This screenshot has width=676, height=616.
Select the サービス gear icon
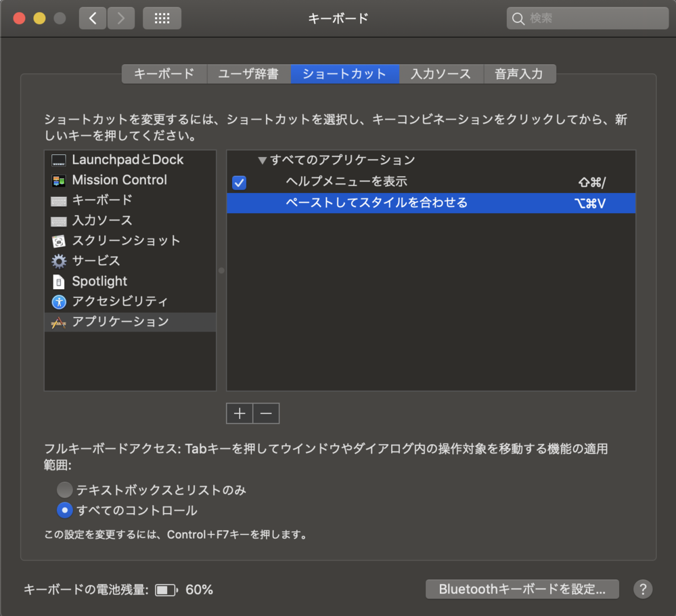(59, 261)
